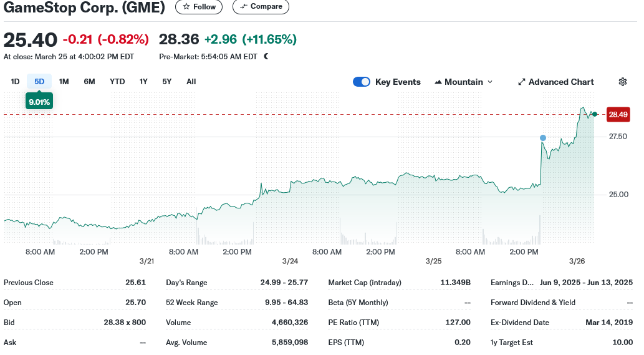The image size is (644, 355).
Task: Click the pre-market moon icon
Action: pyautogui.click(x=266, y=56)
